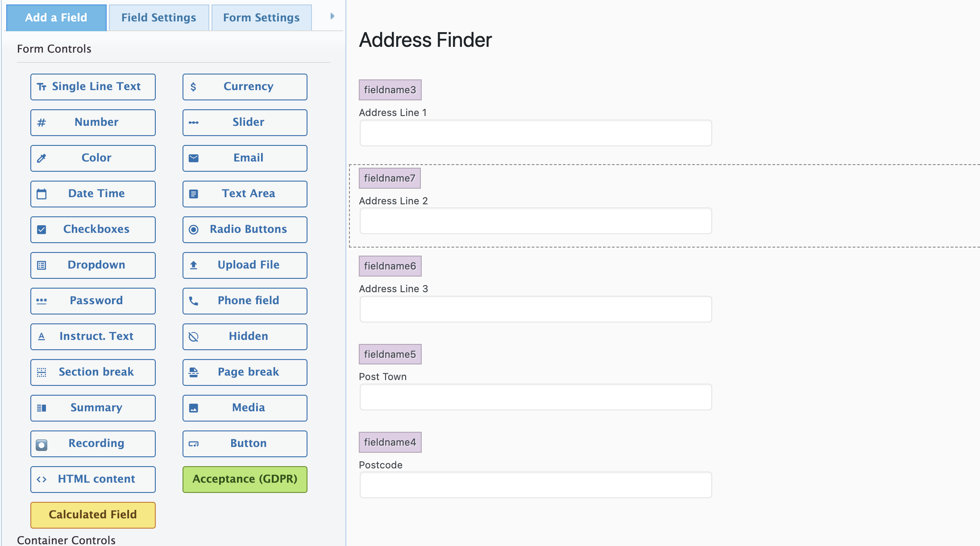Switch to the Field Settings tab
The image size is (980, 546).
tap(158, 17)
